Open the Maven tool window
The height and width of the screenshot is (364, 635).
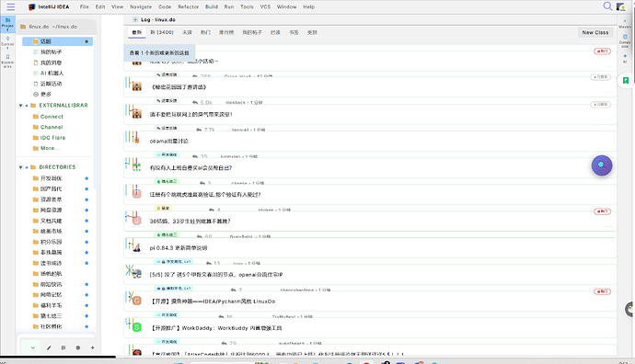pyautogui.click(x=625, y=24)
